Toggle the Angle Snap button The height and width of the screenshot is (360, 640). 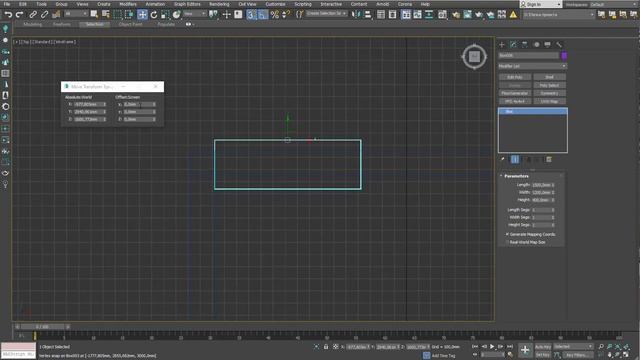click(x=262, y=15)
